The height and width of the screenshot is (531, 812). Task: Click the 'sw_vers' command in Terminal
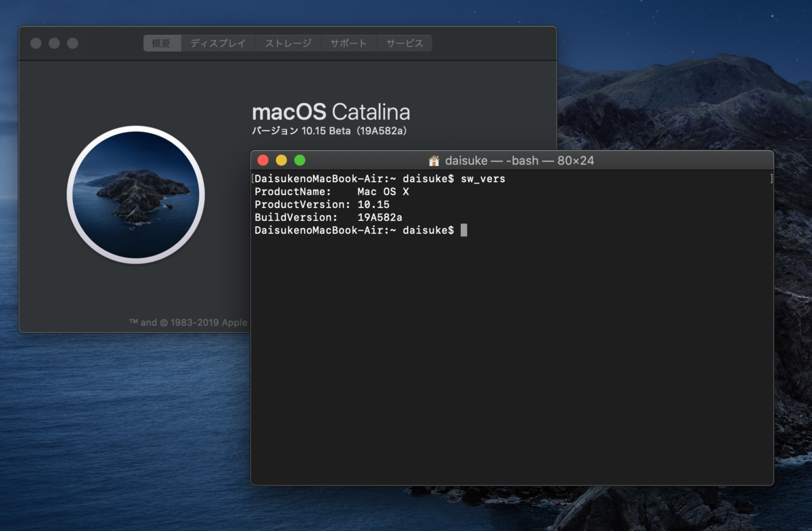(x=483, y=179)
